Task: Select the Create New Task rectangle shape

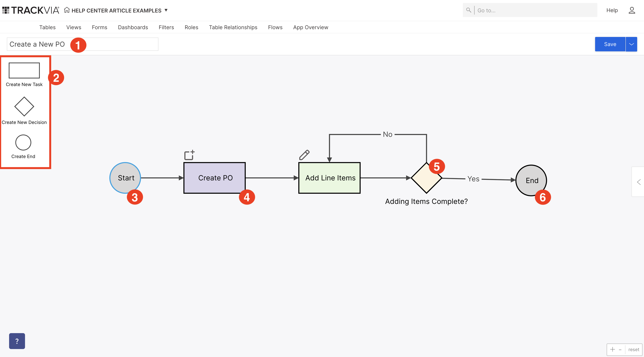Action: (x=24, y=70)
